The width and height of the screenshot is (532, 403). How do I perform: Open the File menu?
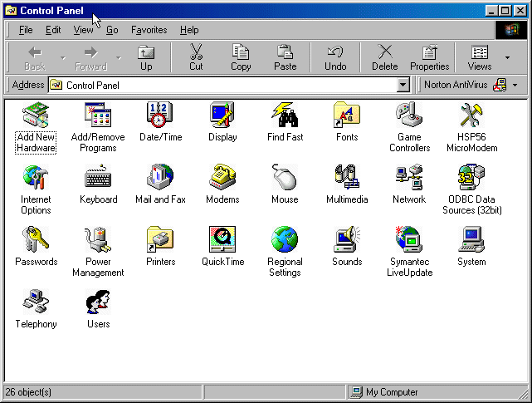click(26, 30)
